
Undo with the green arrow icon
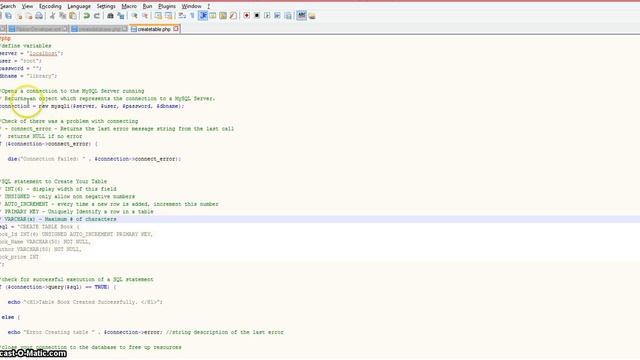[x=87, y=16]
